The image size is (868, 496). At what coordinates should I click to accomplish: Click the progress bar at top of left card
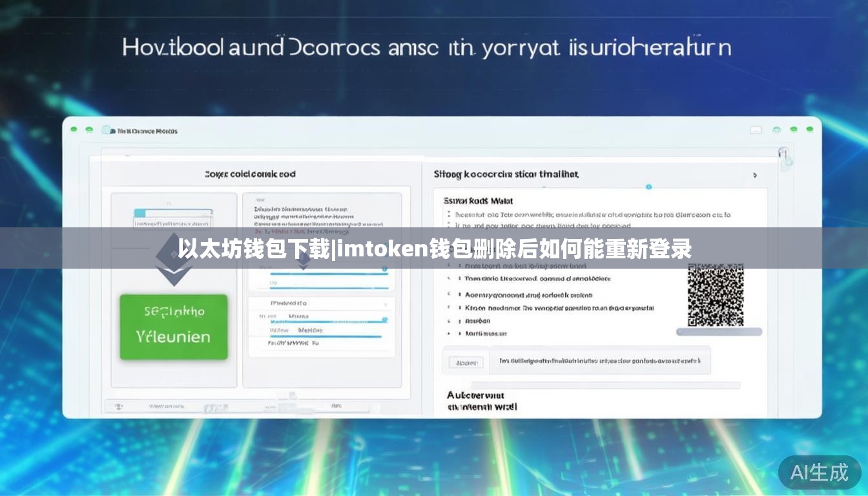(x=173, y=212)
